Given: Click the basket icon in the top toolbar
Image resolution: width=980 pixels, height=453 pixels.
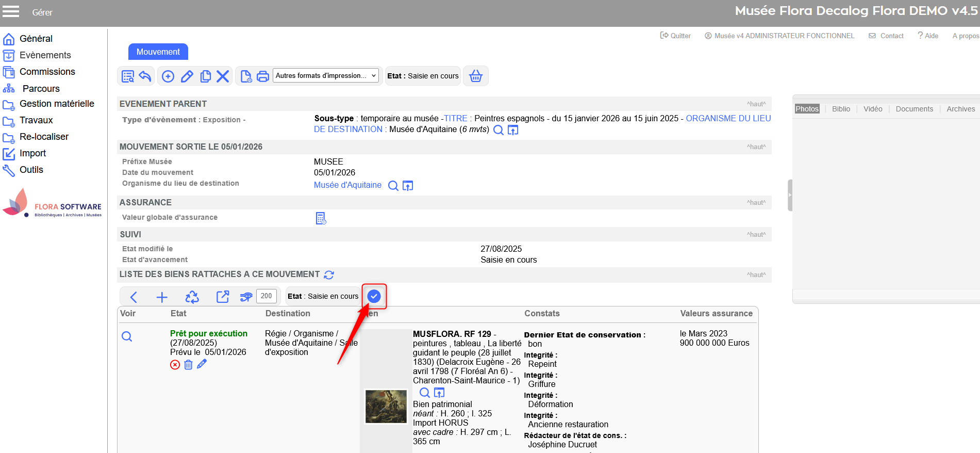Looking at the screenshot, I should tap(475, 76).
